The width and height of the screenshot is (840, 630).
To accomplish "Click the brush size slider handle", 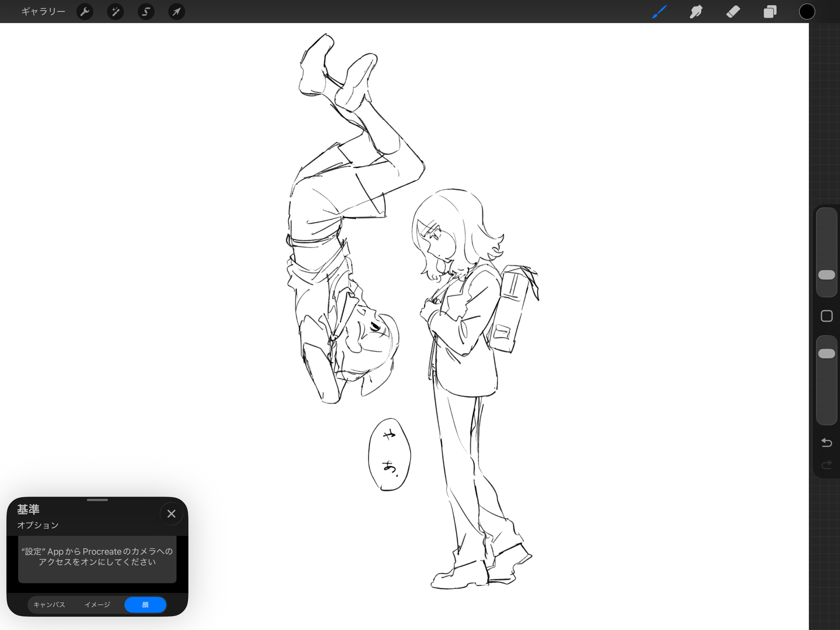I will pos(826,275).
